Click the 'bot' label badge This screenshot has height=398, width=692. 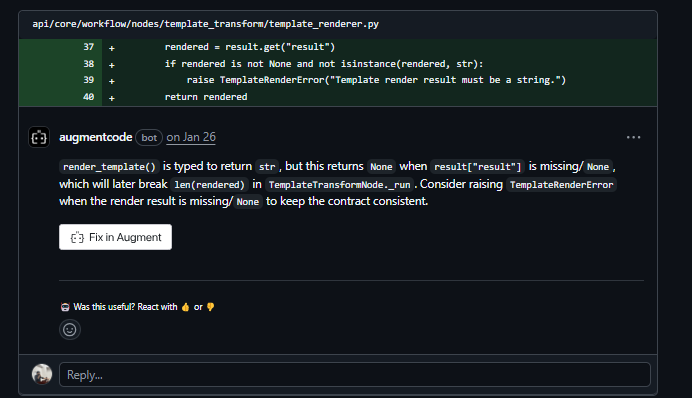149,138
